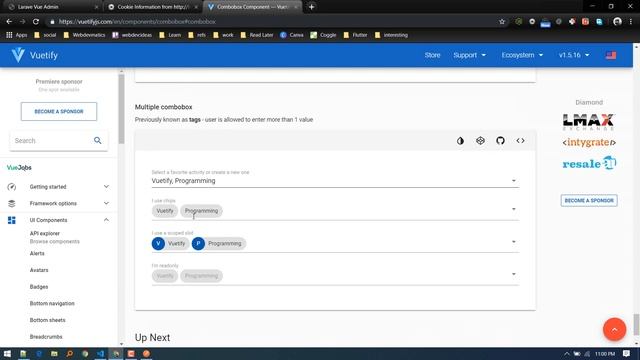Click the Programming chip in 'I use chips'
The width and height of the screenshot is (640, 360).
click(x=201, y=211)
